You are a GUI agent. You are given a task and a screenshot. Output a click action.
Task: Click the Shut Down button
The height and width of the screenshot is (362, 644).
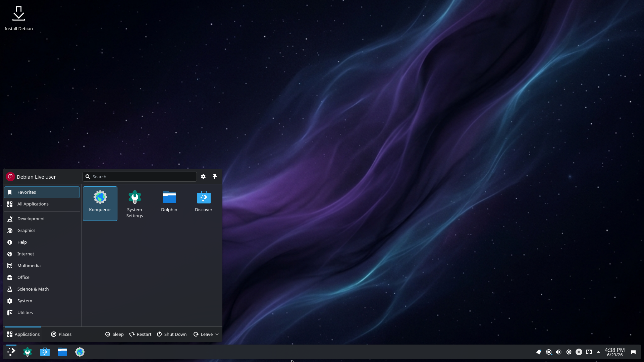pyautogui.click(x=172, y=334)
